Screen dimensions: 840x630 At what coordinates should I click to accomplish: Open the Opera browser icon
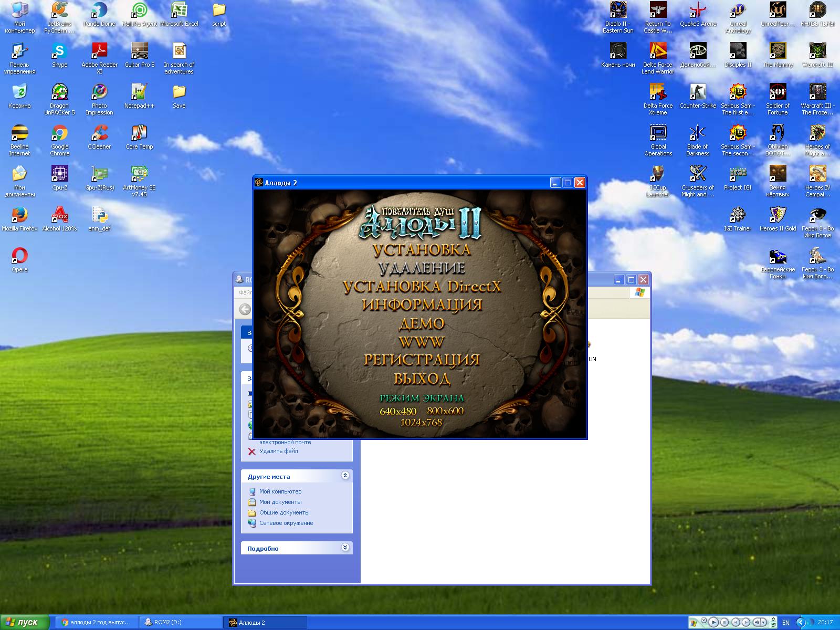click(19, 260)
